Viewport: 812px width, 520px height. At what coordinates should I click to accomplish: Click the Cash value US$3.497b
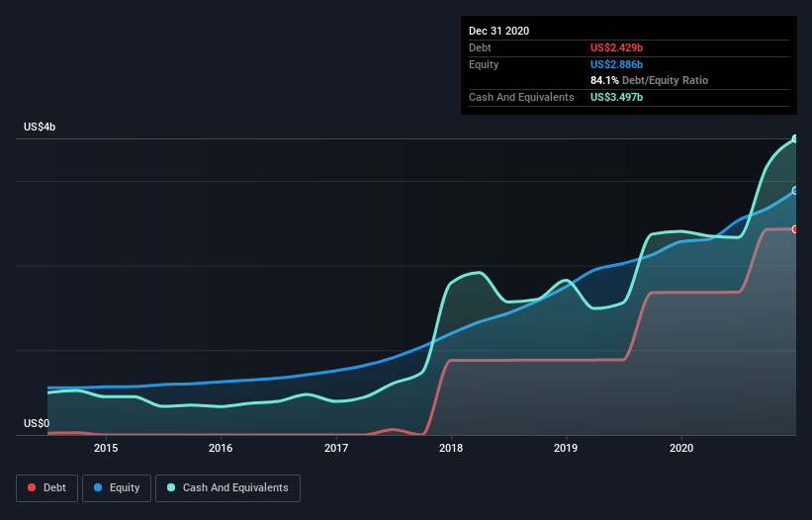tap(616, 97)
